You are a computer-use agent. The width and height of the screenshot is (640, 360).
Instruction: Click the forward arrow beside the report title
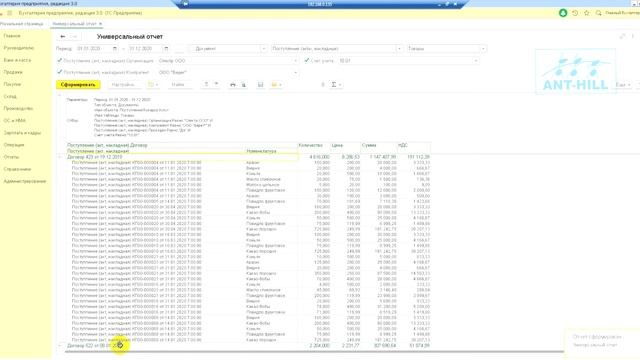[x=74, y=37]
